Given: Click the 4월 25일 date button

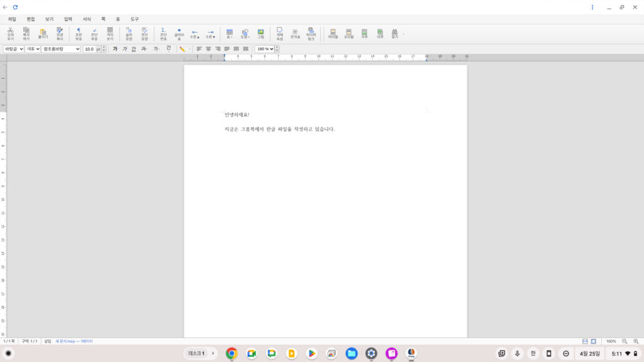Looking at the screenshot, I should point(590,353).
